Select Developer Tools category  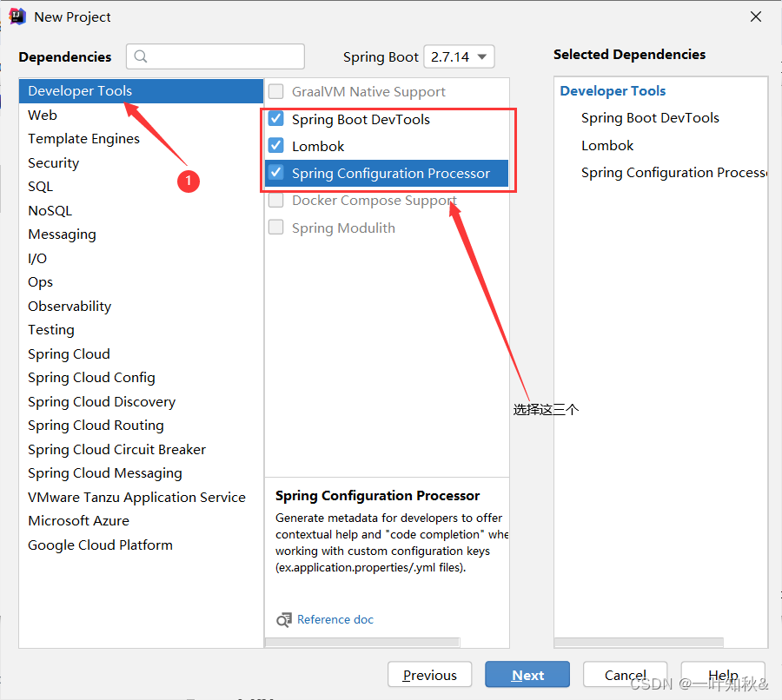pyautogui.click(x=141, y=90)
